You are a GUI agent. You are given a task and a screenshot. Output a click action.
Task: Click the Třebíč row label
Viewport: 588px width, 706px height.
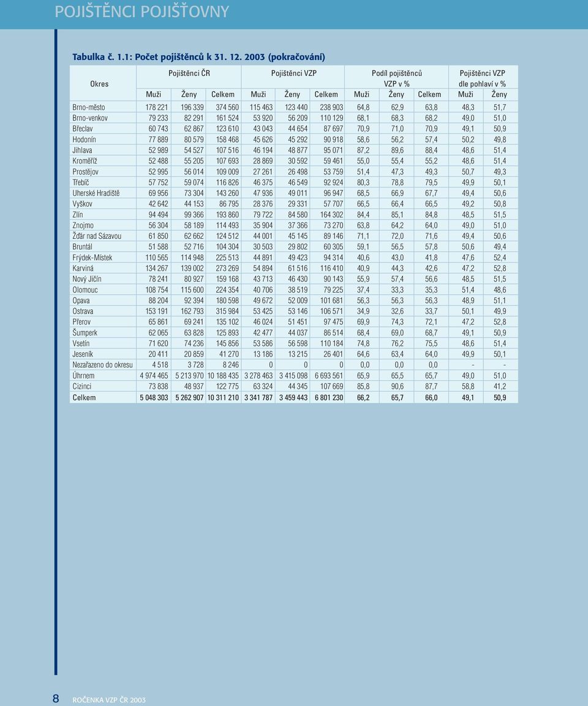point(81,182)
